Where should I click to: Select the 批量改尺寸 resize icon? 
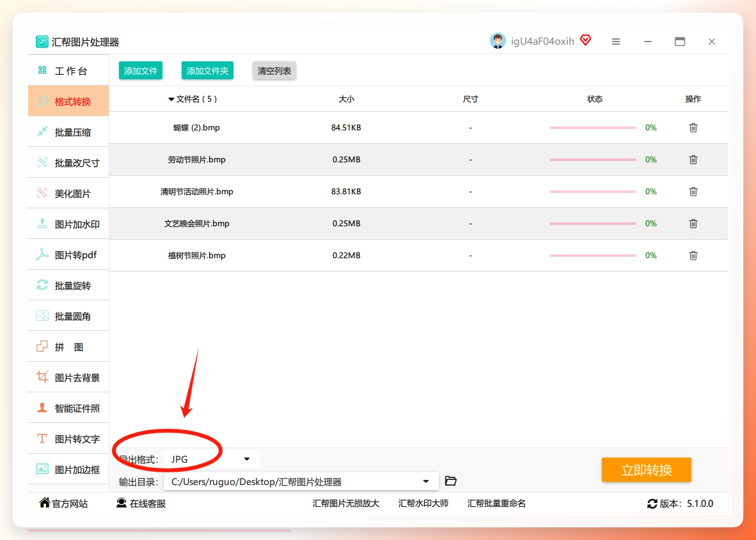pyautogui.click(x=42, y=162)
